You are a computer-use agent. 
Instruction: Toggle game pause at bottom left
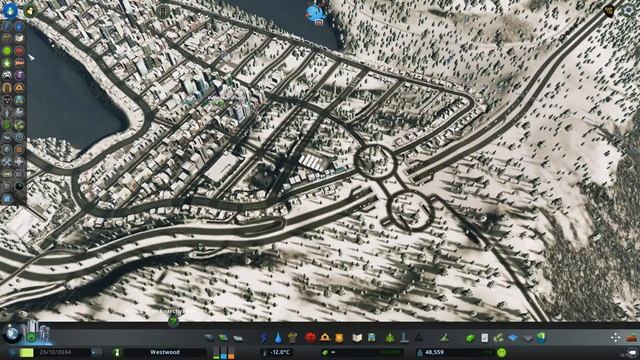[14, 352]
